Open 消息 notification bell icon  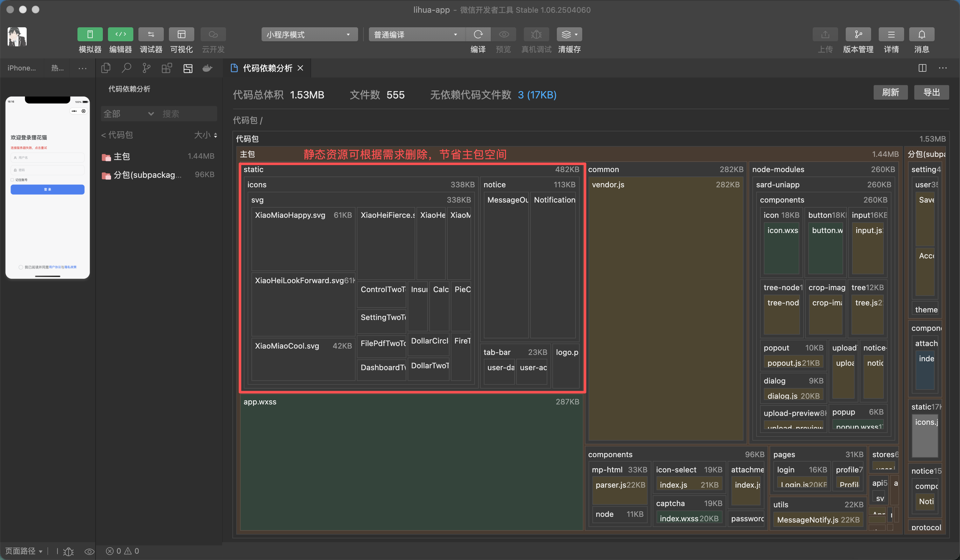922,34
